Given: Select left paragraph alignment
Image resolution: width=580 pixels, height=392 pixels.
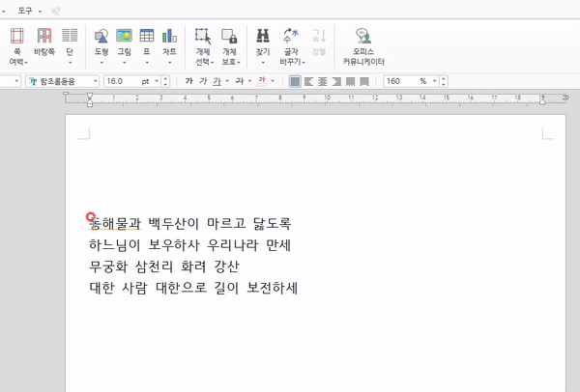Looking at the screenshot, I should click(308, 81).
